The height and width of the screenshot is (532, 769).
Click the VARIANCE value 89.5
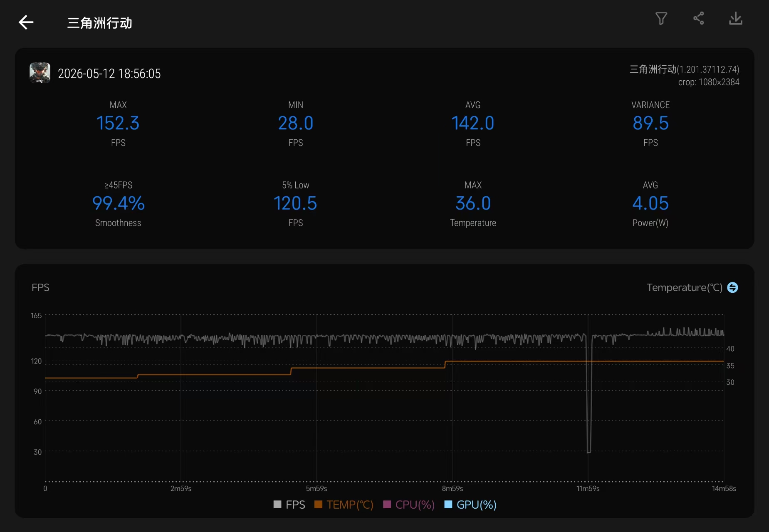tap(650, 123)
